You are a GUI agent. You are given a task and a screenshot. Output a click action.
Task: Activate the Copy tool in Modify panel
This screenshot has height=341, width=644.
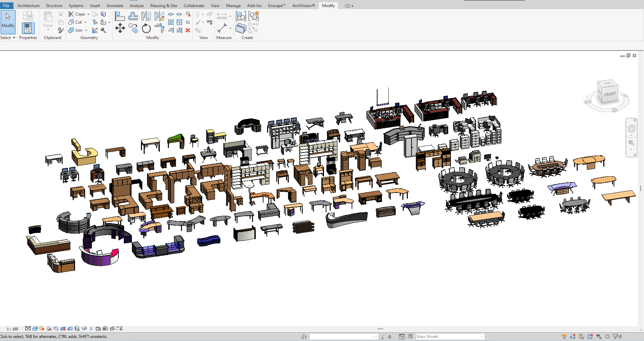tap(133, 28)
